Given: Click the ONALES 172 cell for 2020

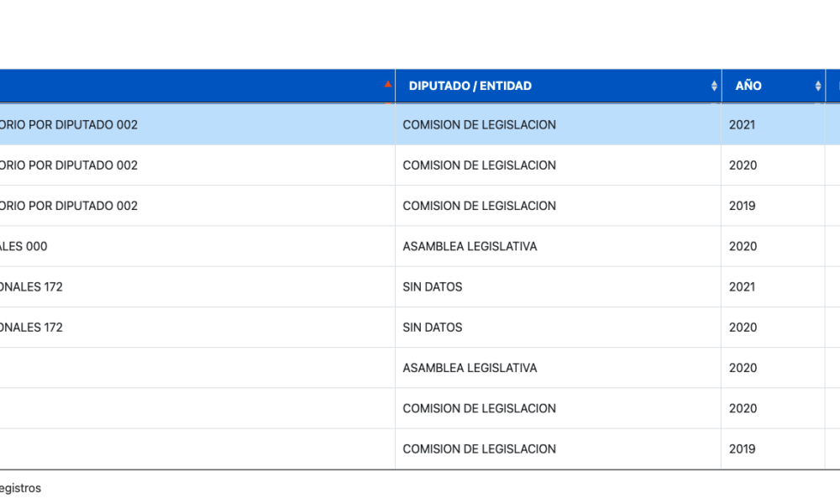Looking at the screenshot, I should (x=197, y=328).
